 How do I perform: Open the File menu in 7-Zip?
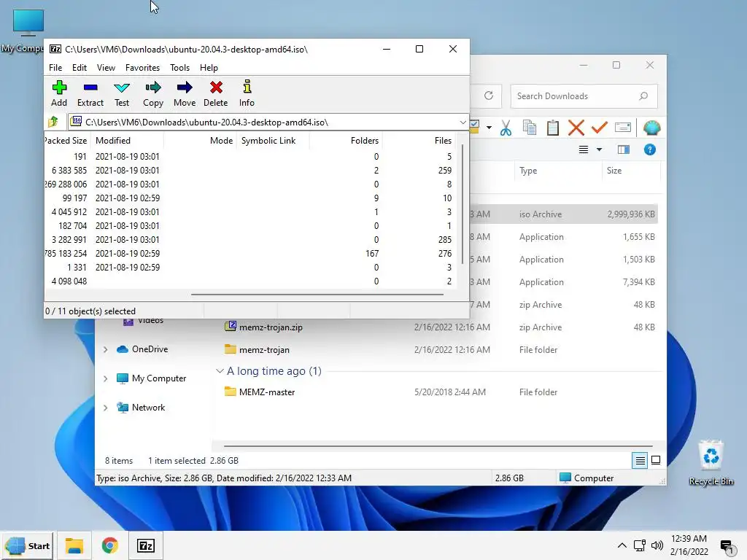55,68
